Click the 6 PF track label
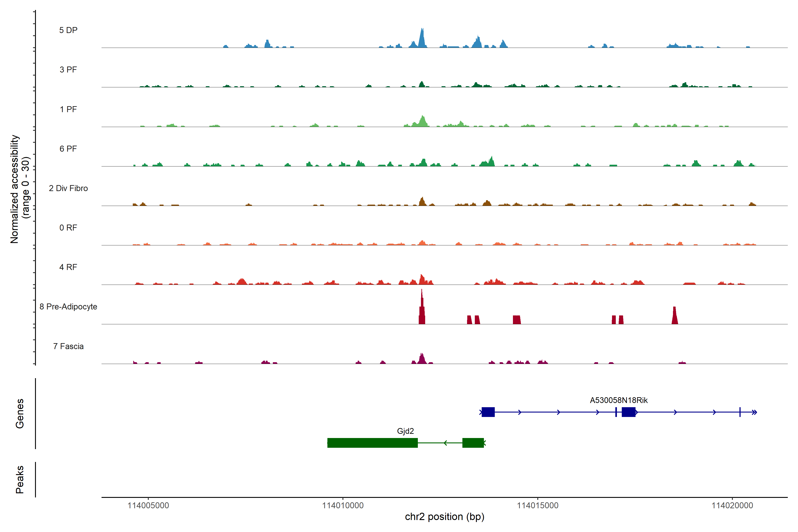Image resolution: width=798 pixels, height=532 pixels. 68,149
